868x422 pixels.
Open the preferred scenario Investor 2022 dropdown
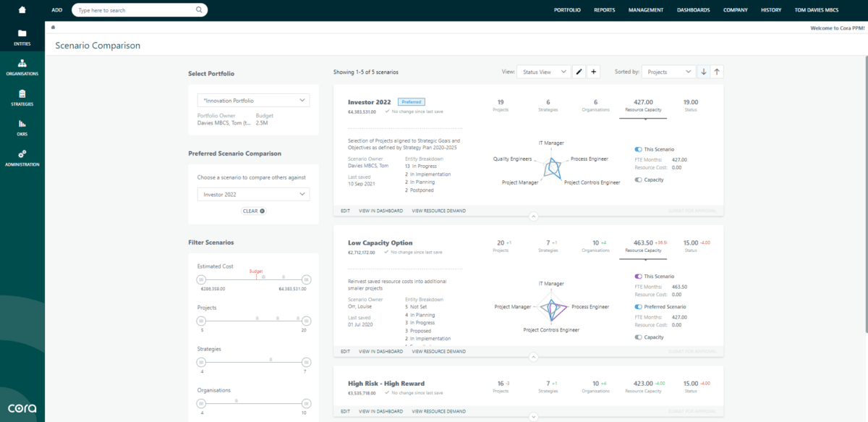click(253, 195)
